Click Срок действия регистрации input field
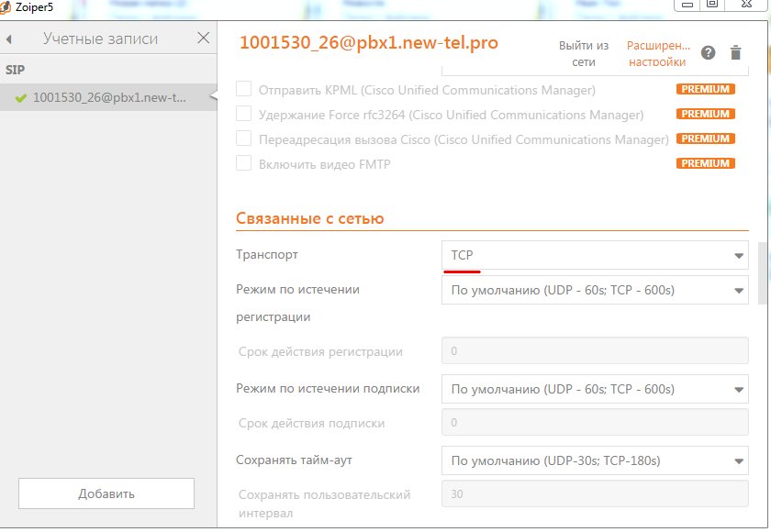The image size is (771, 532). (595, 351)
